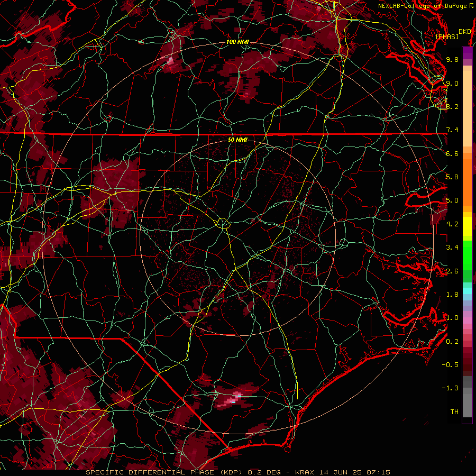Click the 100 NMI range ring label

pos(237,42)
